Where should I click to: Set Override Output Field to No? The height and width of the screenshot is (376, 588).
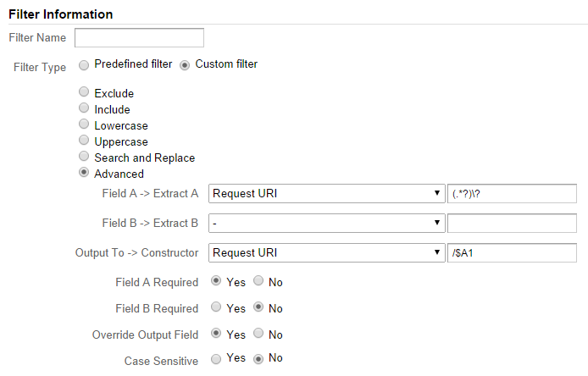pos(258,335)
